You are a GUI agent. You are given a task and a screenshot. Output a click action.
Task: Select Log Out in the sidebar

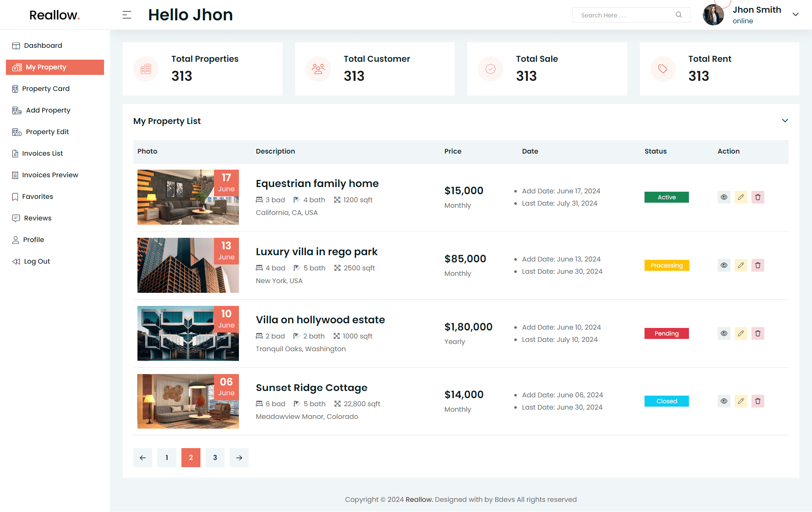pos(37,262)
